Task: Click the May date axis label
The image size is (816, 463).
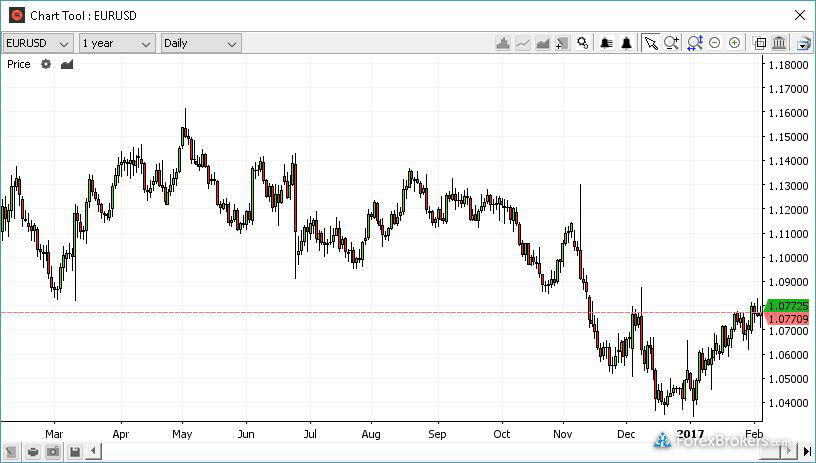Action: coord(182,434)
